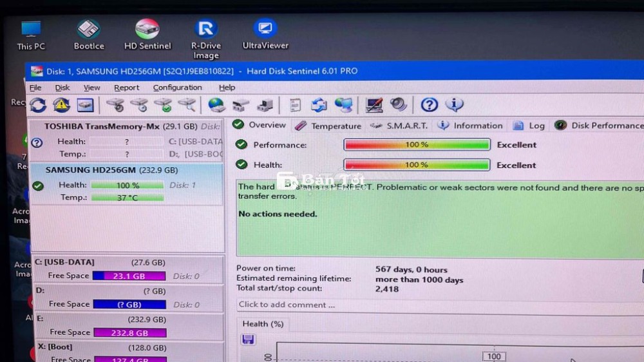
Task: Open UltraViewer desktop icon
Action: [265, 34]
